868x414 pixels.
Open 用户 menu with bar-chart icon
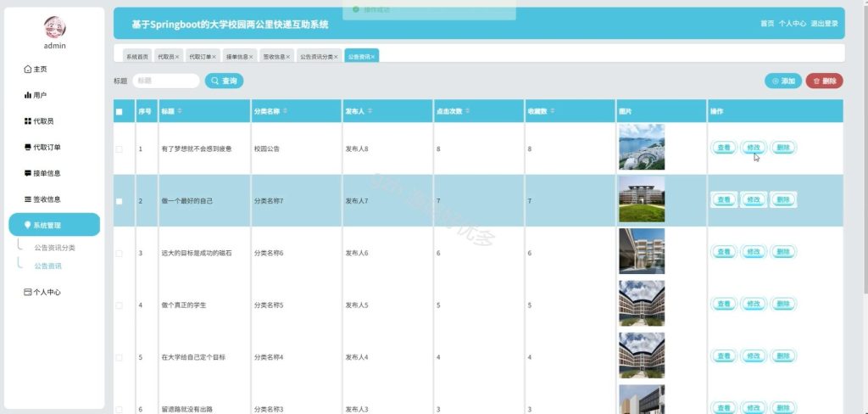[28, 95]
